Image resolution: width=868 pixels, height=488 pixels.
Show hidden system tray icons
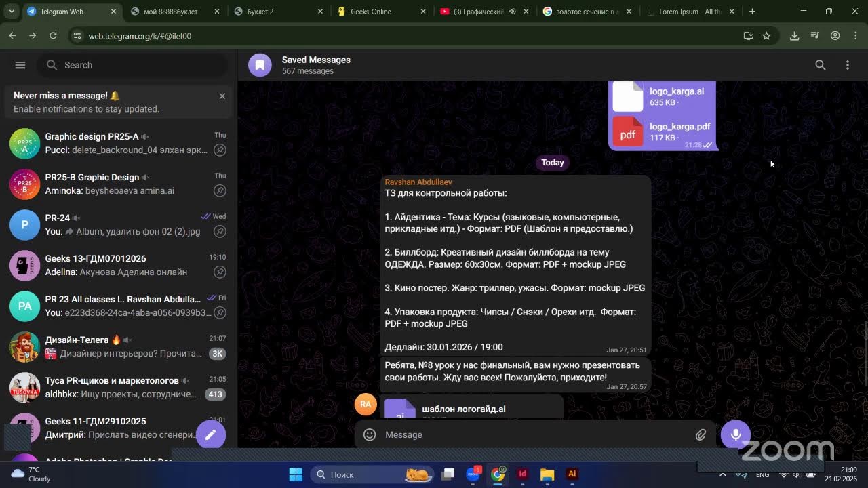(x=723, y=474)
